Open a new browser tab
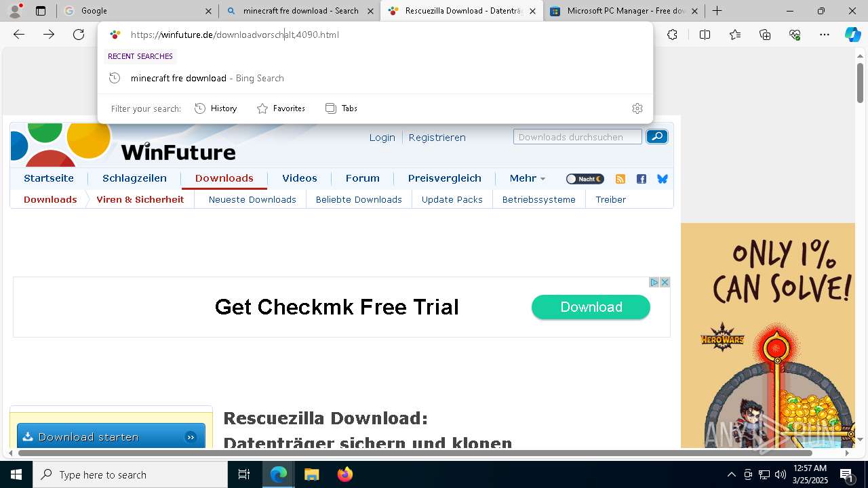This screenshot has height=488, width=868. point(717,11)
